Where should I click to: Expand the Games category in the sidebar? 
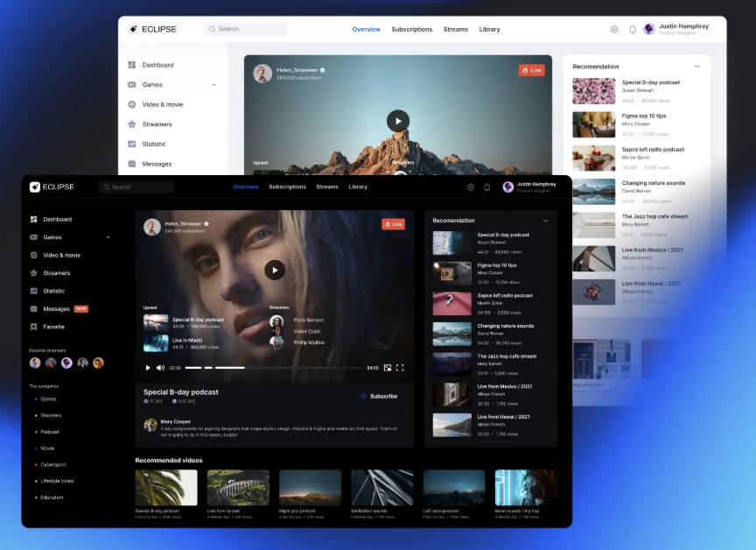tap(108, 237)
